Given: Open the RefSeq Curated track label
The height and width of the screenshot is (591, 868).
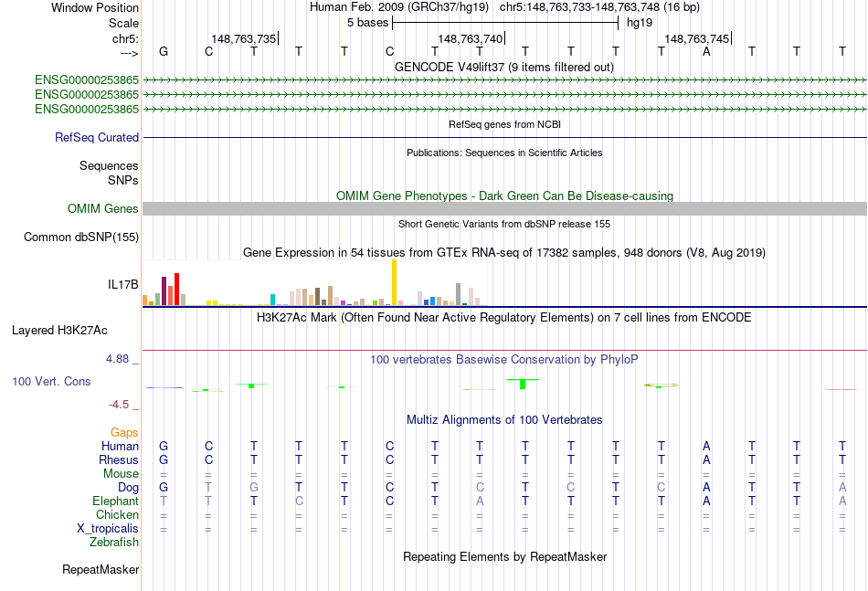Looking at the screenshot, I should [97, 137].
